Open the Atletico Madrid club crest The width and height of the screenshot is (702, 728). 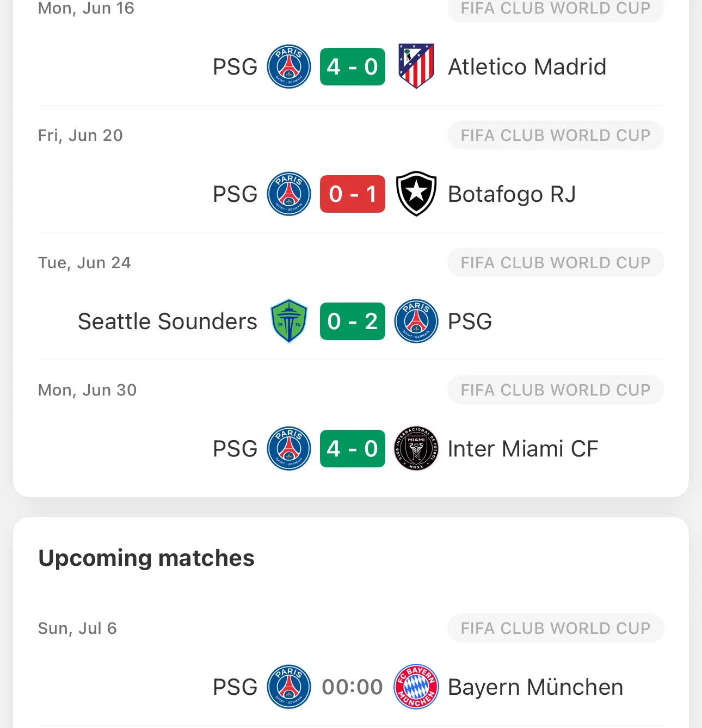(x=416, y=66)
